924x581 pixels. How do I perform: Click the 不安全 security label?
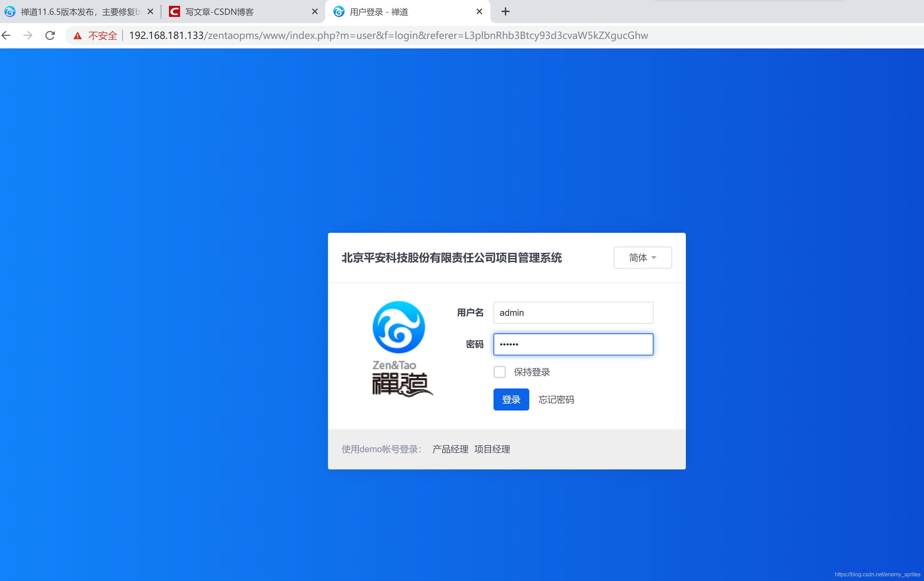point(103,36)
